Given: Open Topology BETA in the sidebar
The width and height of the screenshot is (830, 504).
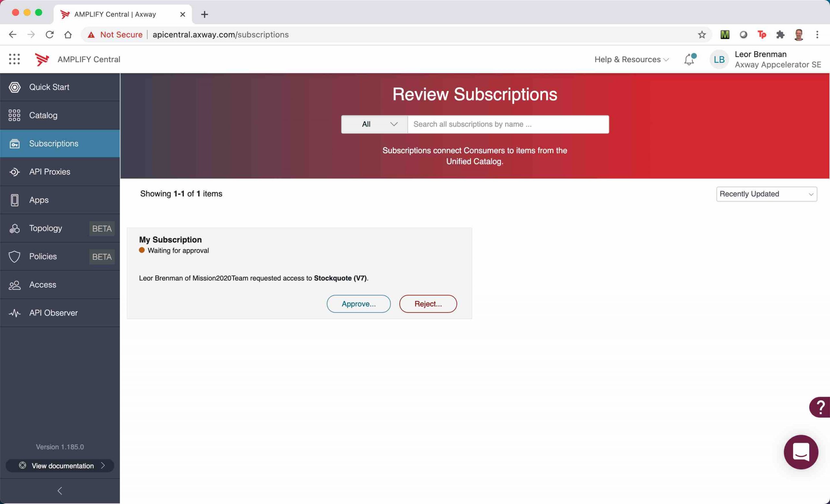Looking at the screenshot, I should click(60, 228).
